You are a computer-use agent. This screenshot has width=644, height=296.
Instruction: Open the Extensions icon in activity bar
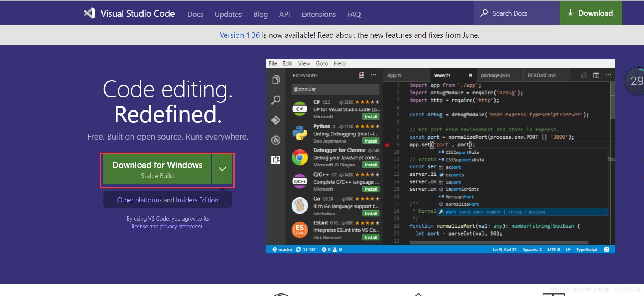click(x=276, y=160)
